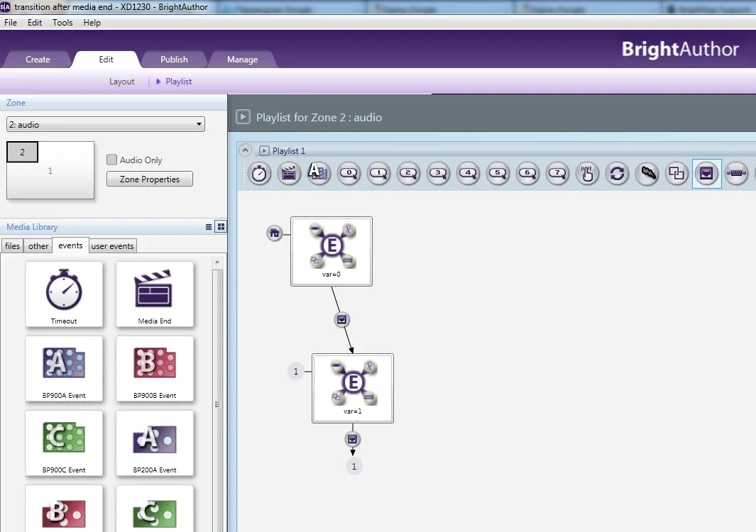756x532 pixels.
Task: Select GPIO button 6 event in the toolbar
Action: click(x=528, y=174)
